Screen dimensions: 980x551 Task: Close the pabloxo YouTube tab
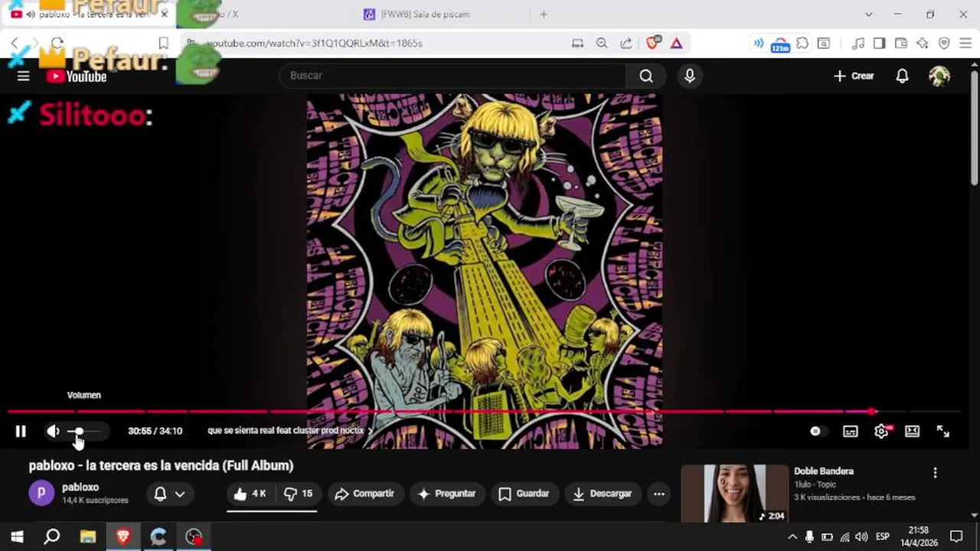(164, 15)
